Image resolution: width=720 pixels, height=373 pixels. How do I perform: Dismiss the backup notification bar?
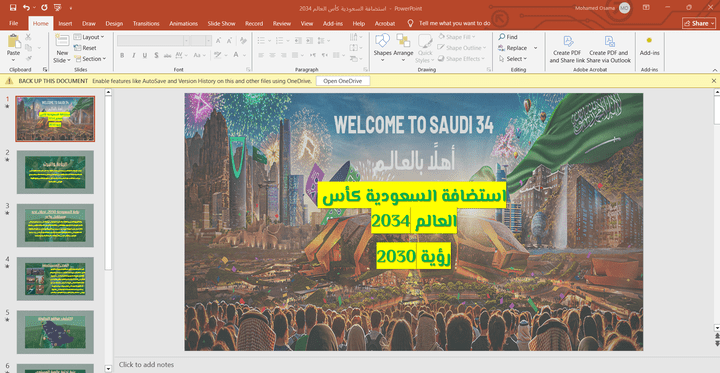click(714, 81)
